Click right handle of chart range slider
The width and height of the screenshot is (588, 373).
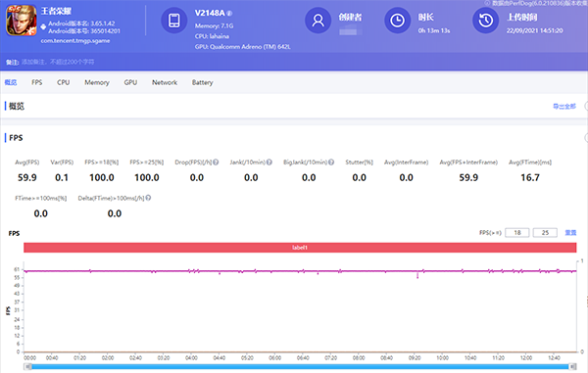point(572,366)
